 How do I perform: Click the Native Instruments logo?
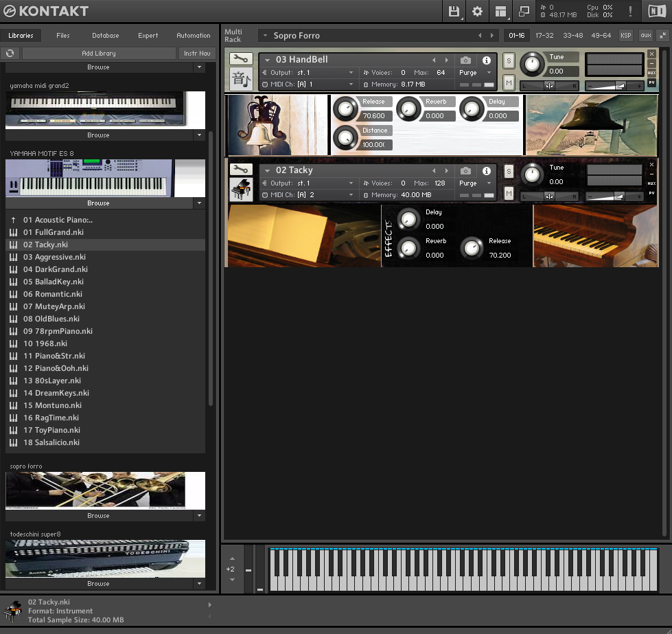tap(657, 11)
